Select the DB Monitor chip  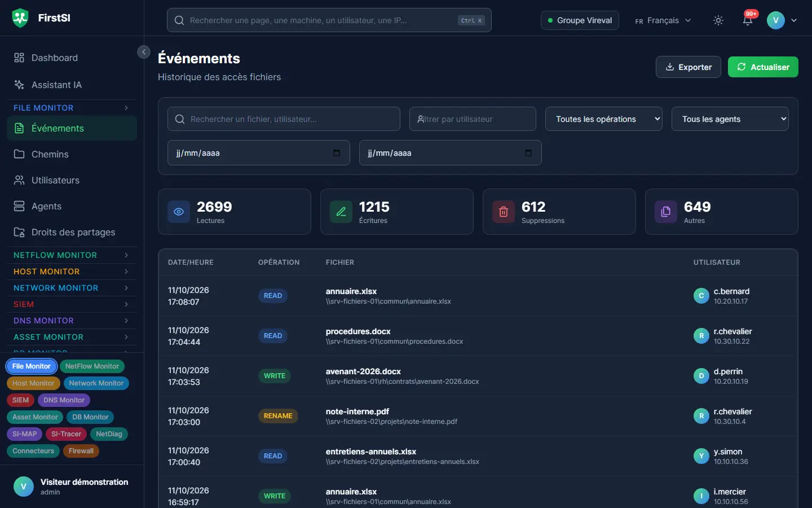(90, 417)
